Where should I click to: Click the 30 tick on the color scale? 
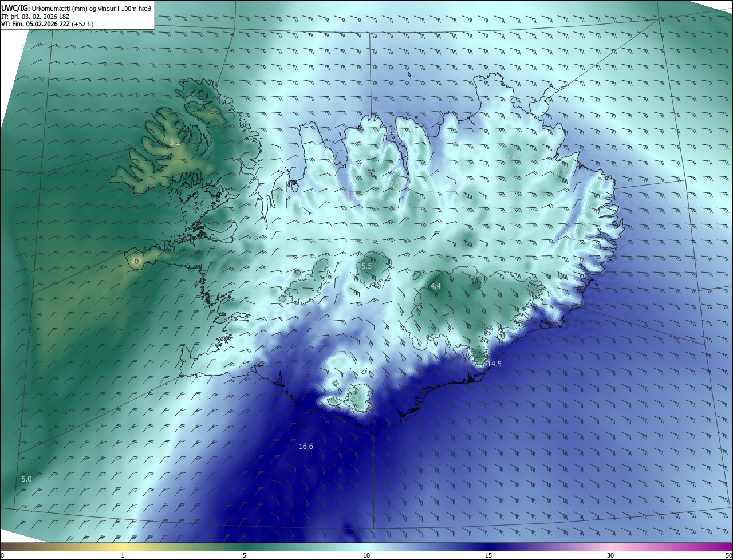(610, 555)
